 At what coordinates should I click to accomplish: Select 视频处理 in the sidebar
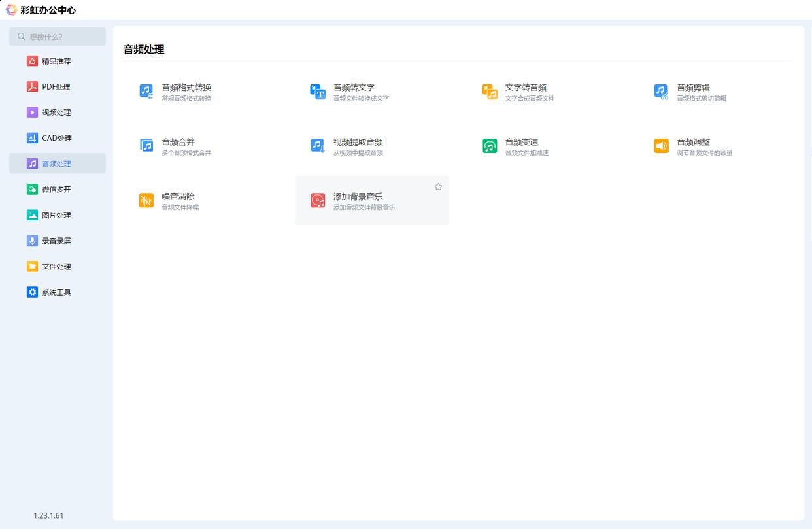click(x=57, y=112)
